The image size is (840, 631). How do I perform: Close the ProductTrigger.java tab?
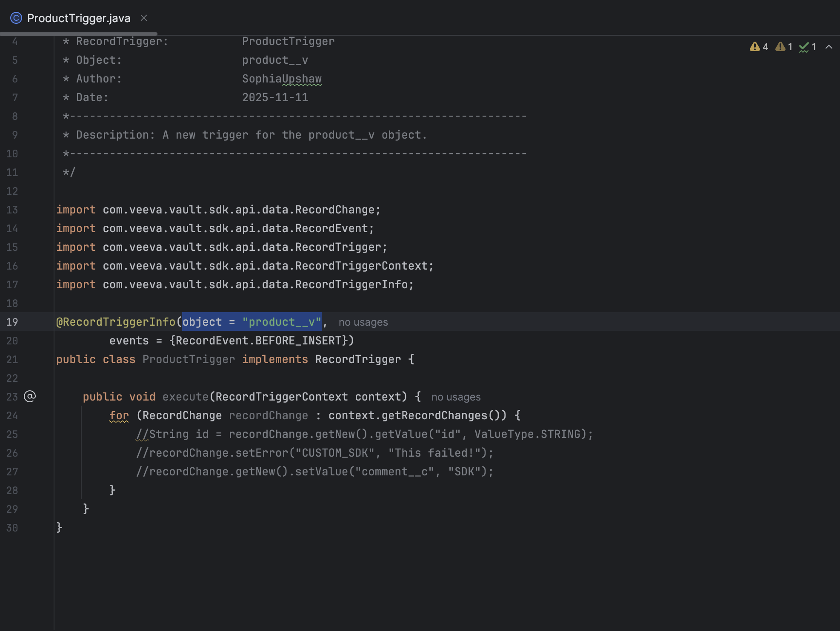point(144,18)
